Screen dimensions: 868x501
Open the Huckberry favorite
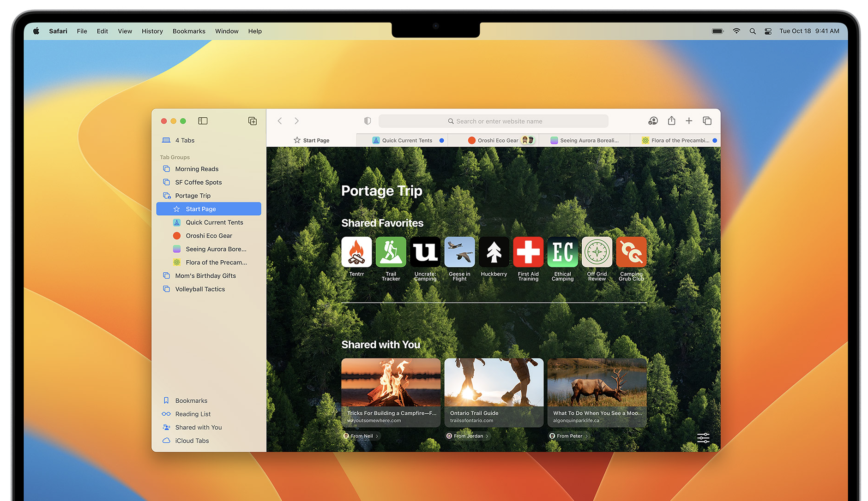click(x=494, y=252)
